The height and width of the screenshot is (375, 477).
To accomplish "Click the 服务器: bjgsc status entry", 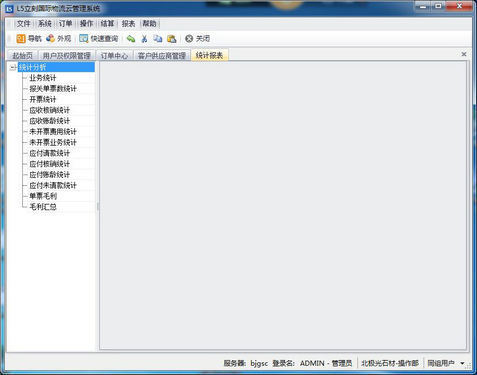I will point(246,363).
